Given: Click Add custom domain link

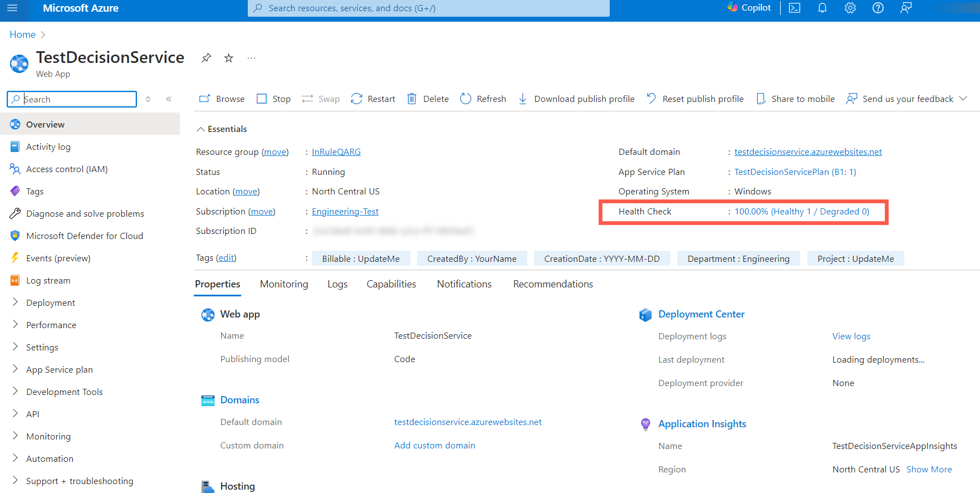Looking at the screenshot, I should click(434, 446).
